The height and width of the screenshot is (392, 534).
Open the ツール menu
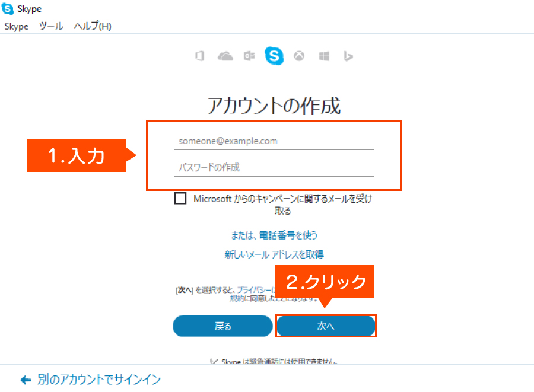pyautogui.click(x=51, y=26)
